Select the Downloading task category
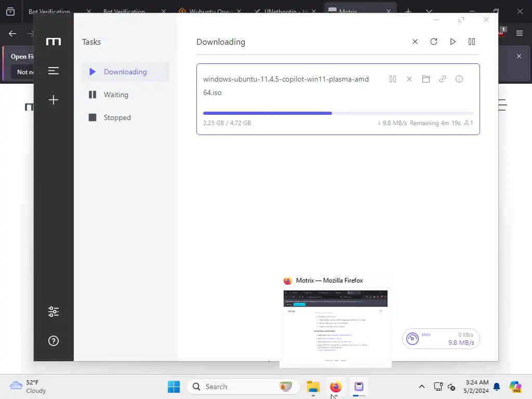This screenshot has width=532, height=399. tap(125, 72)
